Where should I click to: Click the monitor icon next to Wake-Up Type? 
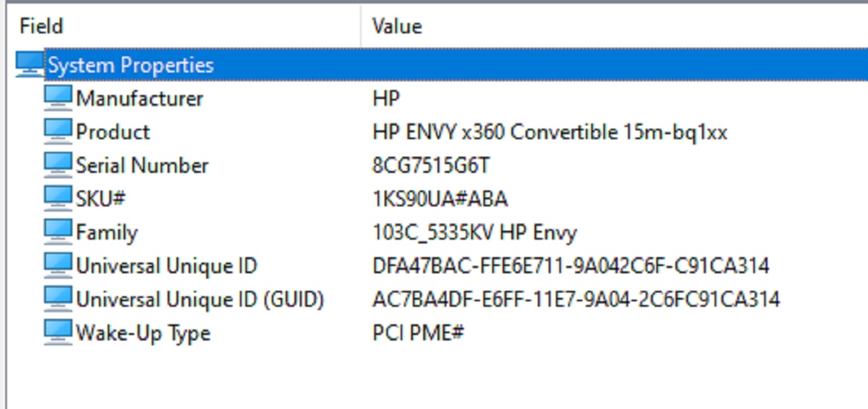click(x=58, y=332)
